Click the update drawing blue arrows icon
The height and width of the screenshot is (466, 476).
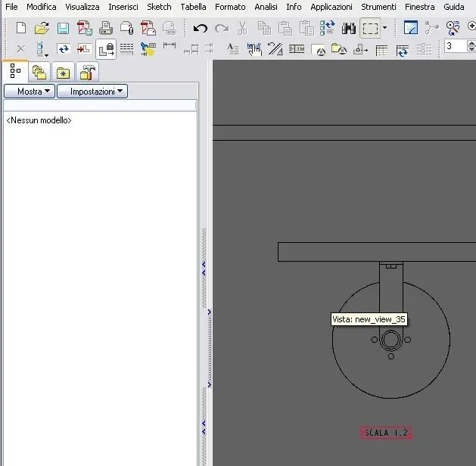(63, 48)
